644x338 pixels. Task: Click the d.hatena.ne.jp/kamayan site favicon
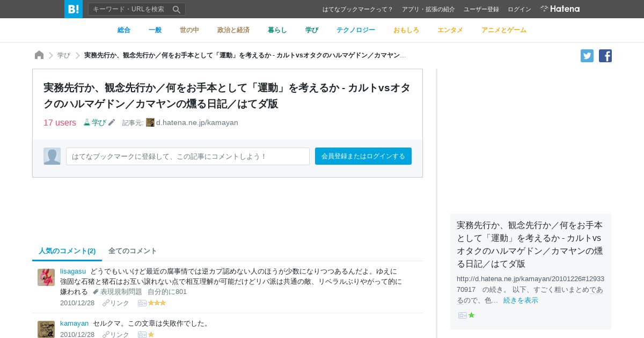[x=150, y=122]
